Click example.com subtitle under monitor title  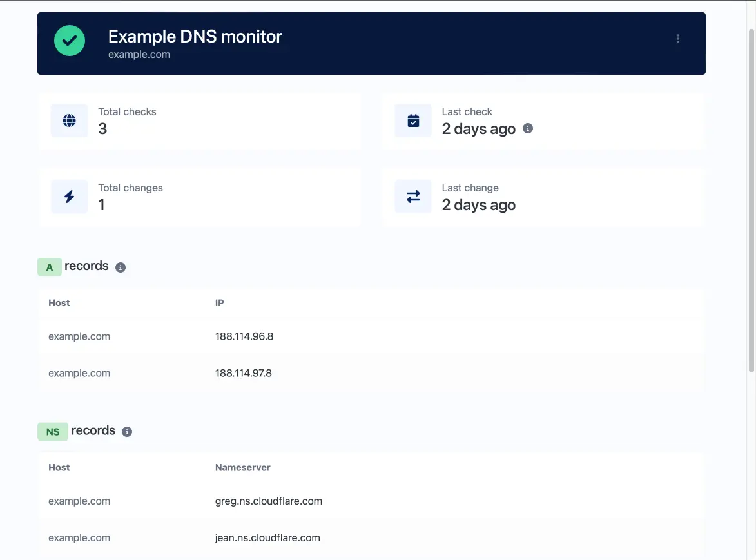pos(139,55)
